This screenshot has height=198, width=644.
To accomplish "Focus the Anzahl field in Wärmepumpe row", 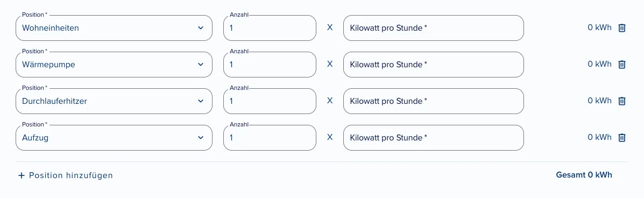I will click(x=270, y=65).
